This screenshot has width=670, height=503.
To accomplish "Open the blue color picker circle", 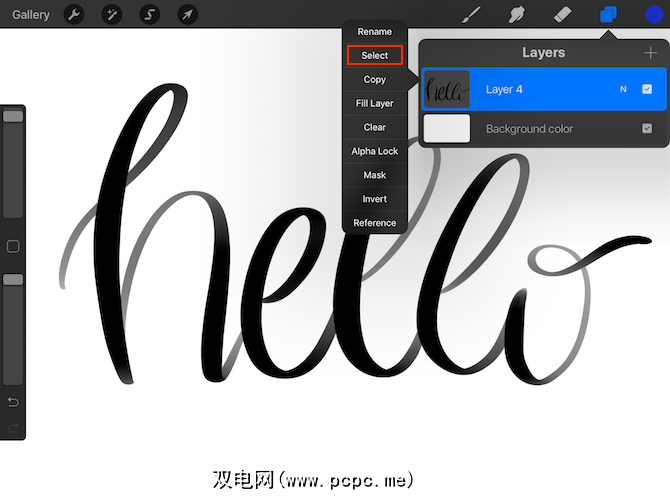I will 654,15.
